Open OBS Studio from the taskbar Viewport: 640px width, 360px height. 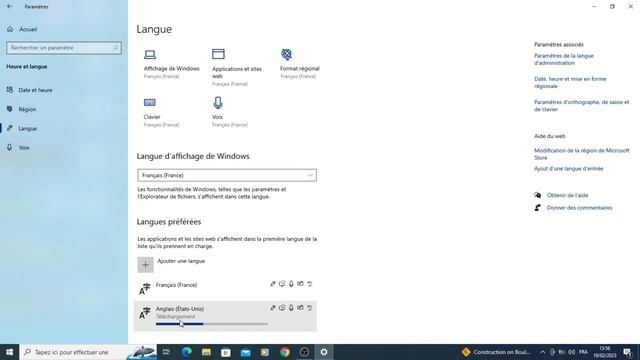click(304, 352)
